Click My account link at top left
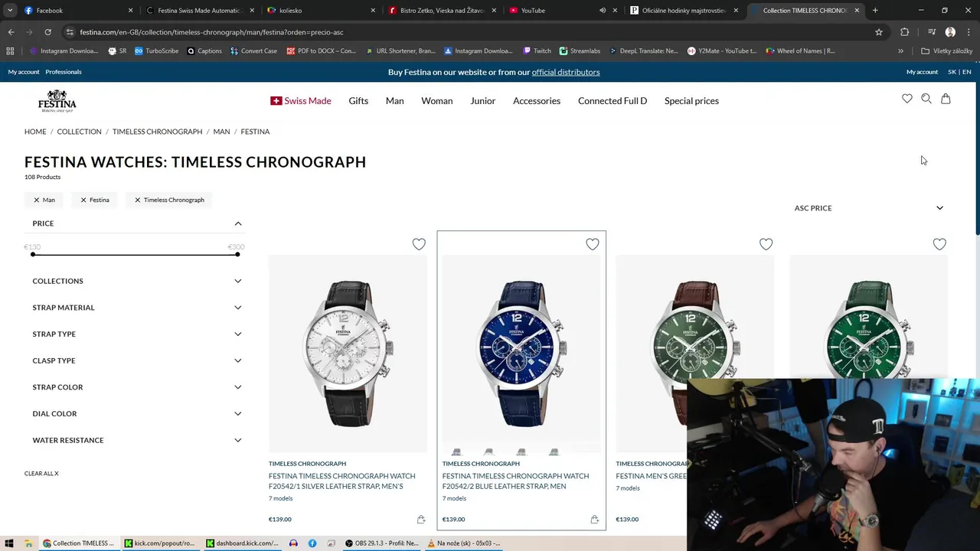This screenshot has width=980, height=551. 24,72
